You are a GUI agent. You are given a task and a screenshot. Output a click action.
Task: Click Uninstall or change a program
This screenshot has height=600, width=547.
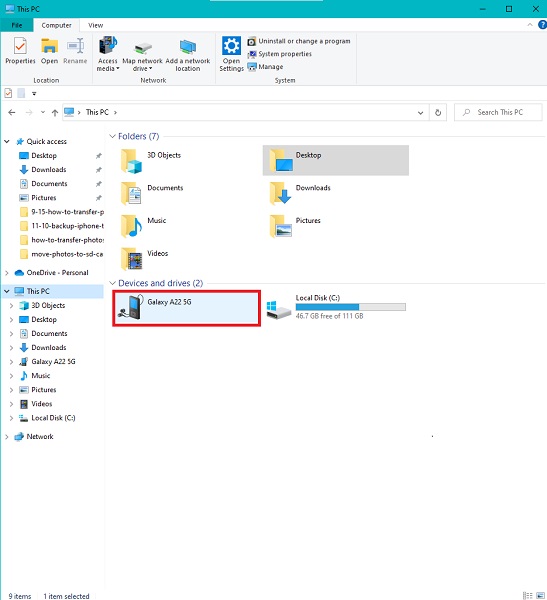[x=299, y=41]
